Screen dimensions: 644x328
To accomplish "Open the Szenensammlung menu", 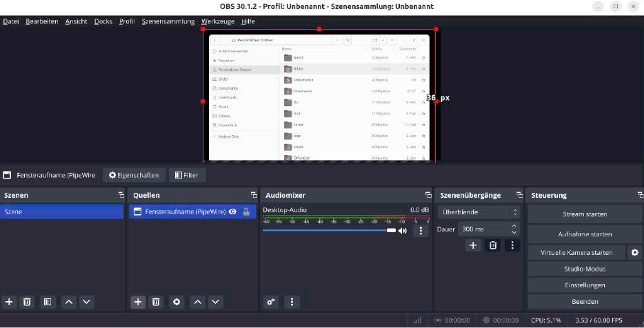I will (168, 21).
